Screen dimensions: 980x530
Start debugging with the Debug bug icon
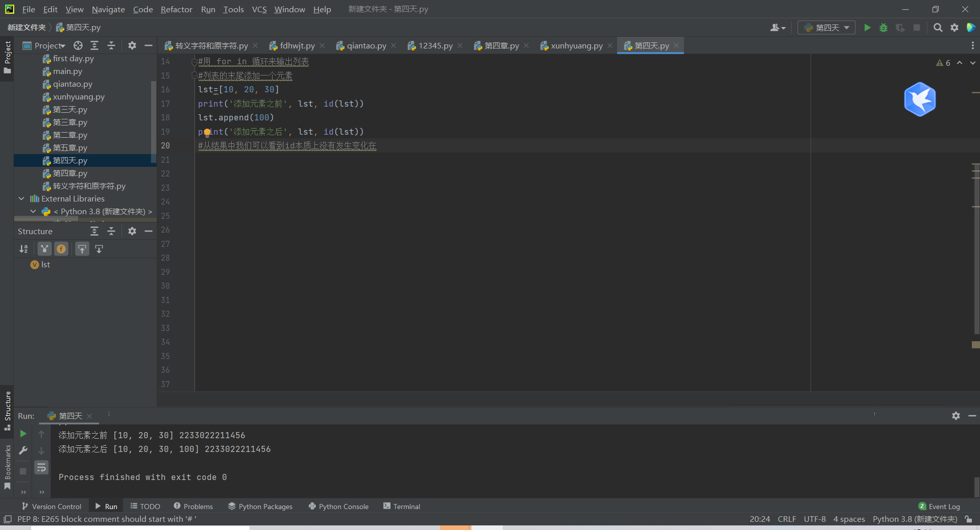pos(884,28)
